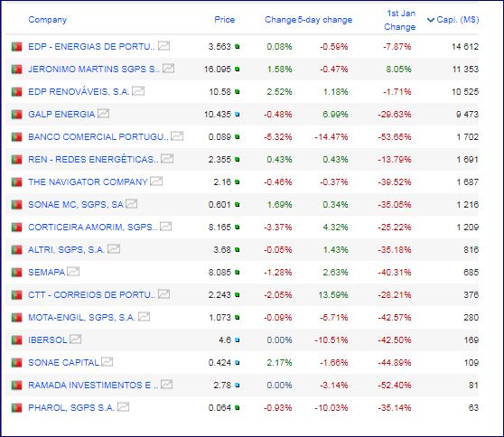The width and height of the screenshot is (504, 437).
Task: Sort by Capi. (M$) header text
Action: click(458, 20)
